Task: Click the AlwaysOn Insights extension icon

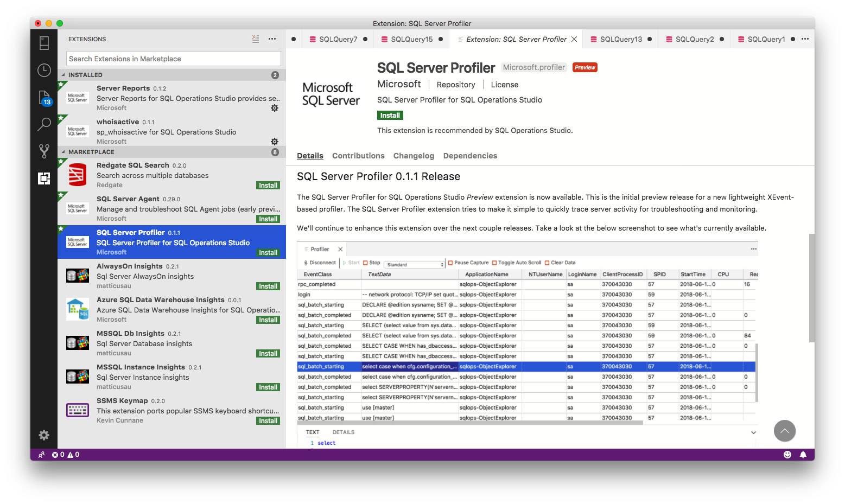Action: click(x=78, y=276)
